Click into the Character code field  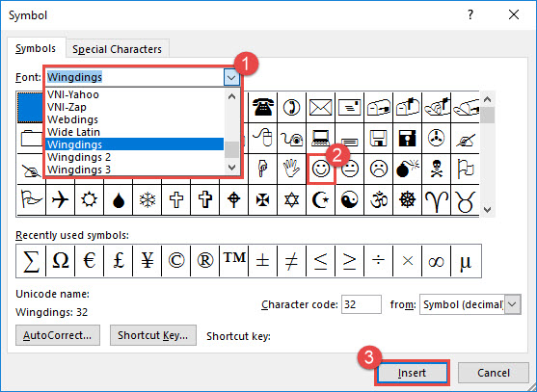tap(361, 304)
